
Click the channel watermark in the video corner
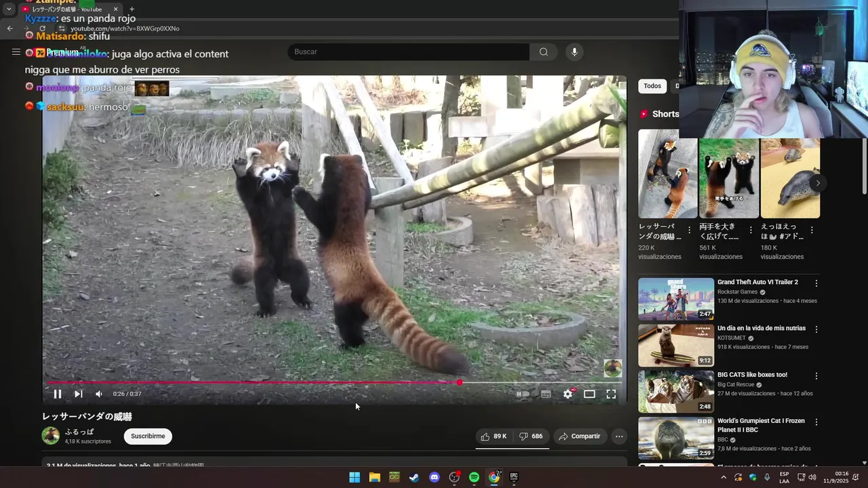[x=613, y=368]
